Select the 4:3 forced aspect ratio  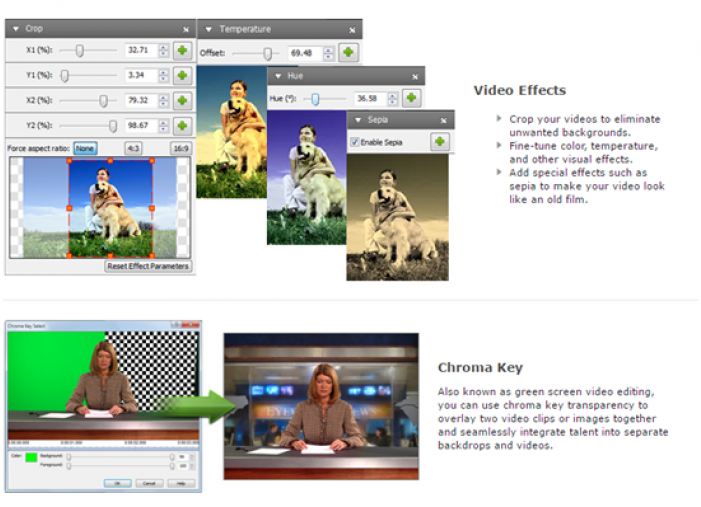[x=133, y=148]
